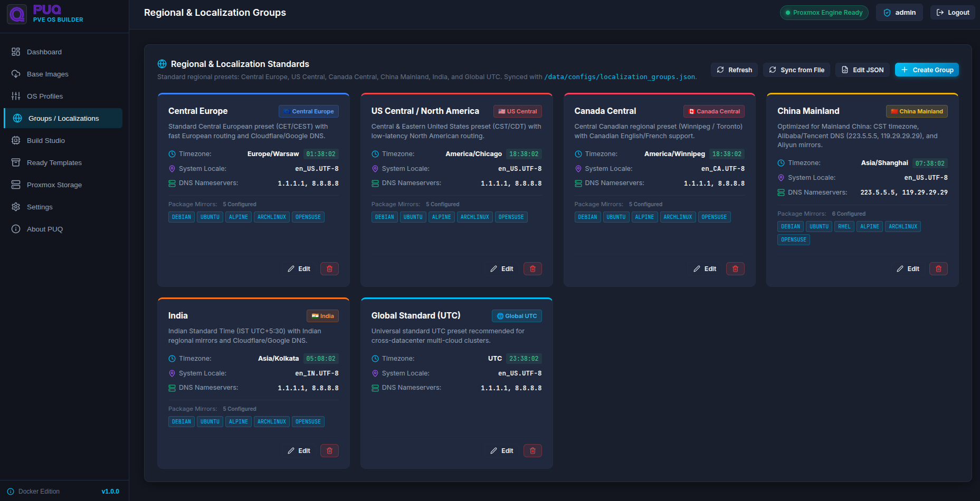Click the v1.0.0 version label
The width and height of the screenshot is (980, 501).
[x=110, y=492]
